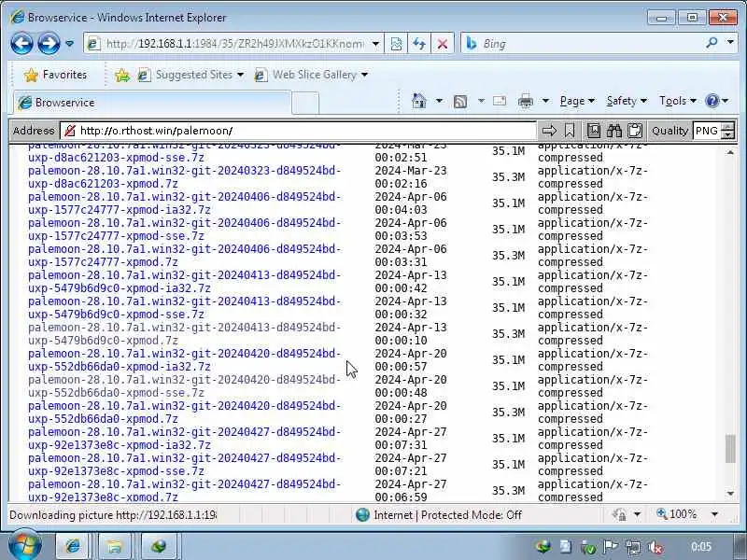This screenshot has height=560, width=747.
Task: Open the Tools menu
Action: (678, 101)
